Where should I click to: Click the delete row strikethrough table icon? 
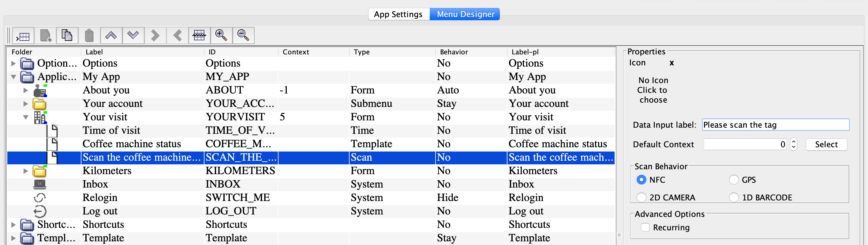[x=199, y=36]
